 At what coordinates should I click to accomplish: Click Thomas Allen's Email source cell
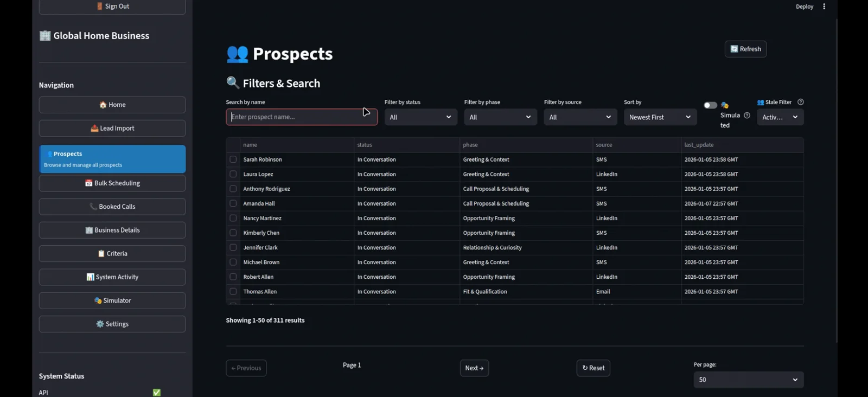point(637,291)
